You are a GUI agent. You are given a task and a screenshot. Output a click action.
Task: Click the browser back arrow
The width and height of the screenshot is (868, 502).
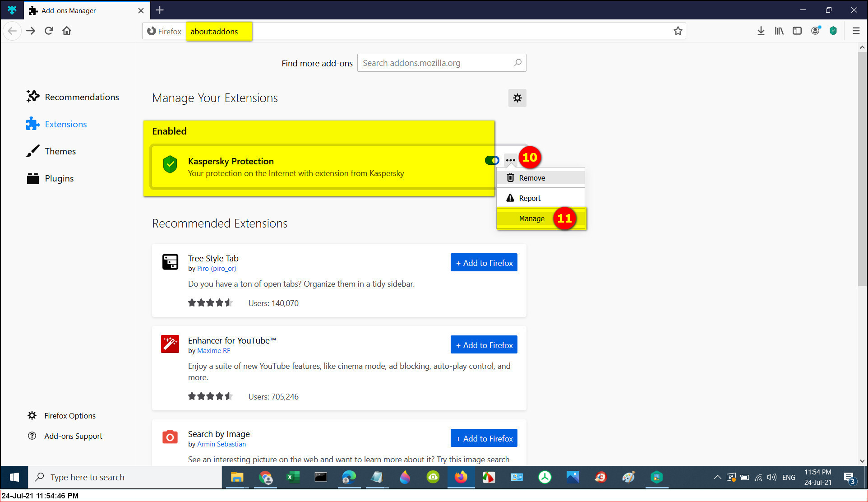point(12,31)
